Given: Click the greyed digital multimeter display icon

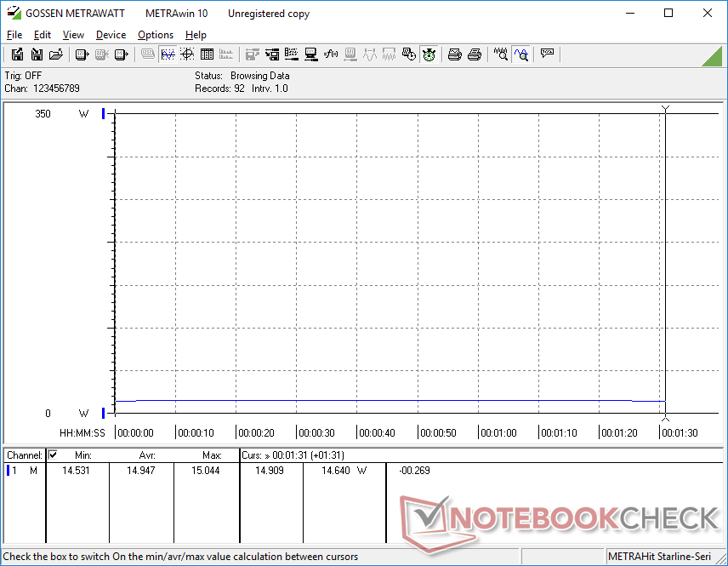Looking at the screenshot, I should pyautogui.click(x=148, y=54).
